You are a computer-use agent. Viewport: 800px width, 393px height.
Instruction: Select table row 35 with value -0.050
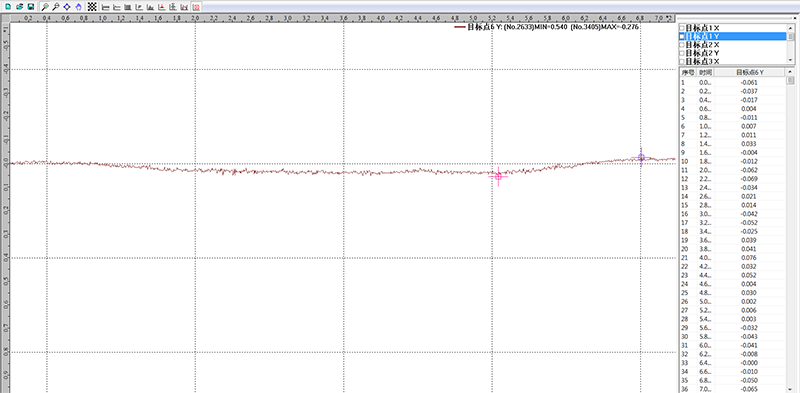tap(733, 380)
